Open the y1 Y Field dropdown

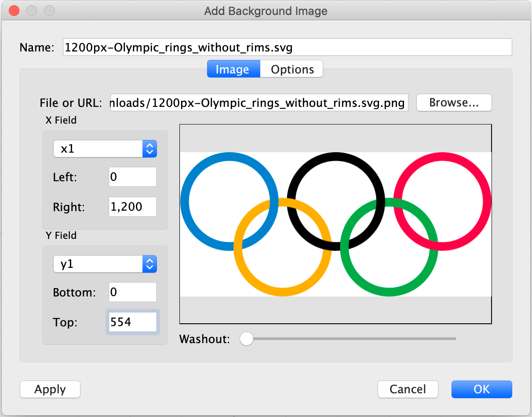point(105,264)
